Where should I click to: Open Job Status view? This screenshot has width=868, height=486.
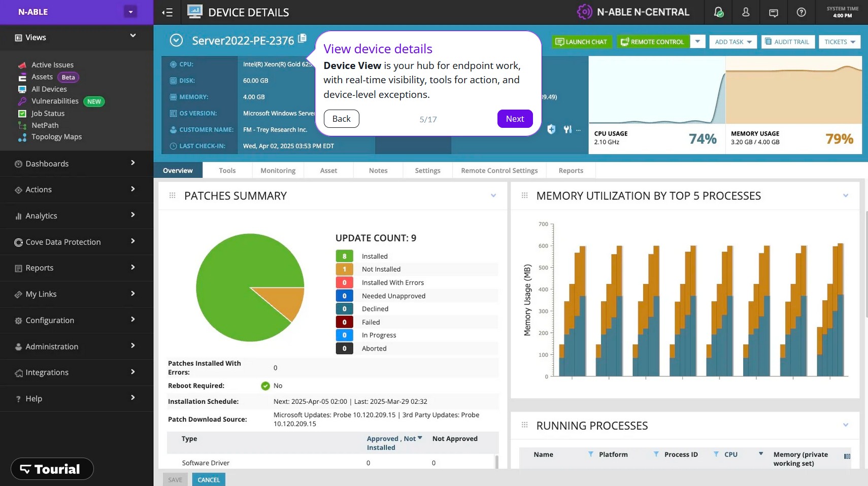tap(48, 114)
